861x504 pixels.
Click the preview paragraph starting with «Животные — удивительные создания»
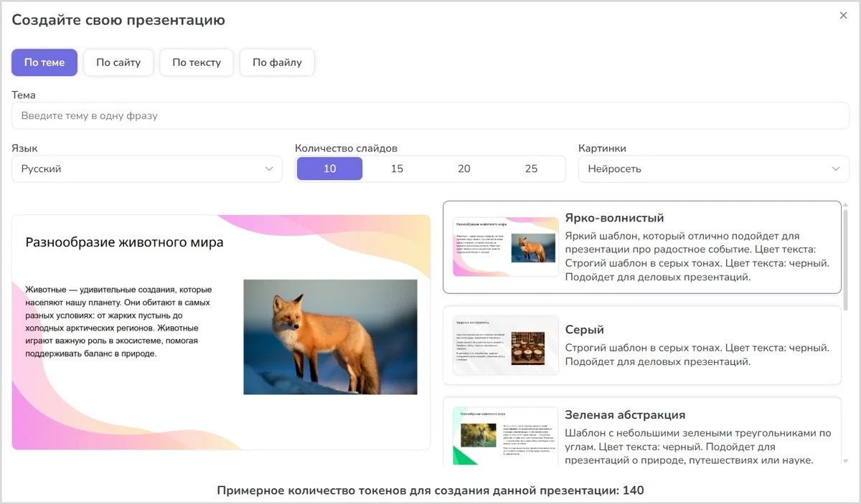point(118,321)
